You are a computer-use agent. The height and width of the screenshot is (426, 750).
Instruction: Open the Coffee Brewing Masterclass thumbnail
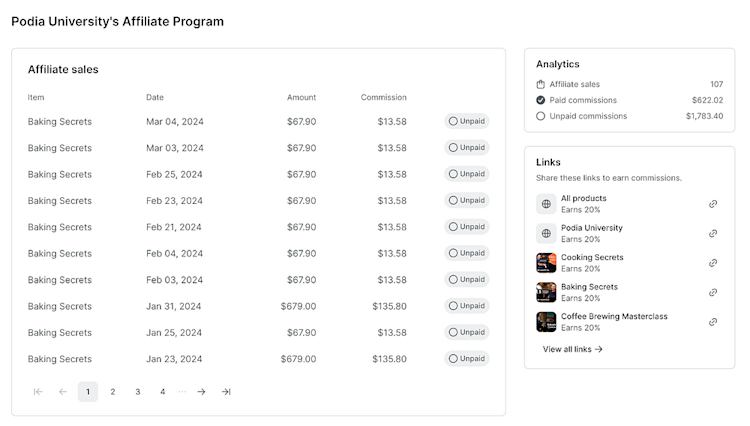click(546, 322)
